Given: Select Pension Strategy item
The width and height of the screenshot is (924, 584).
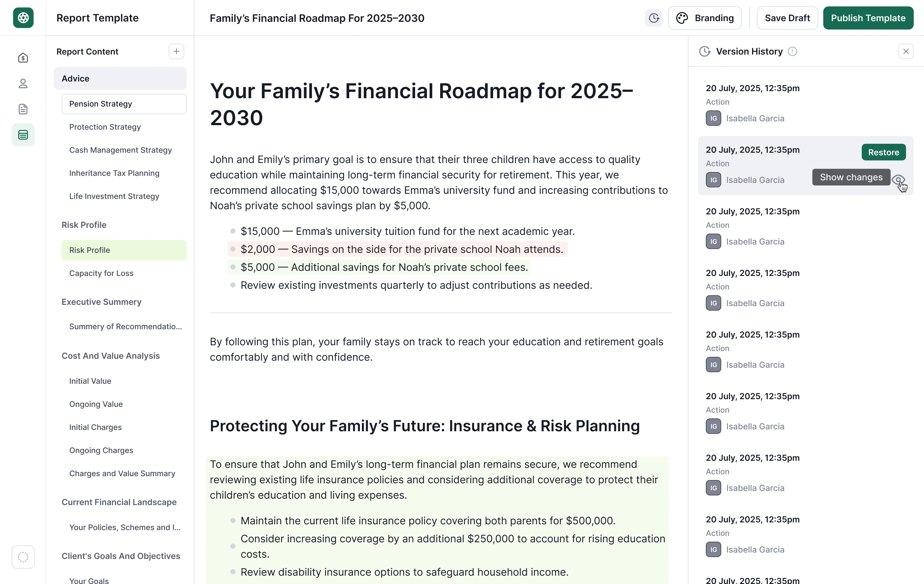Looking at the screenshot, I should [x=124, y=104].
